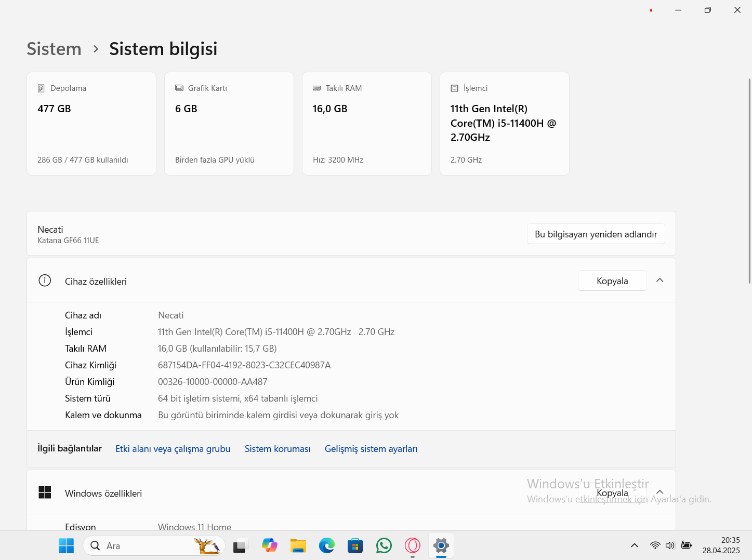Click the 'Windows 11 Home' edition value

point(194,526)
